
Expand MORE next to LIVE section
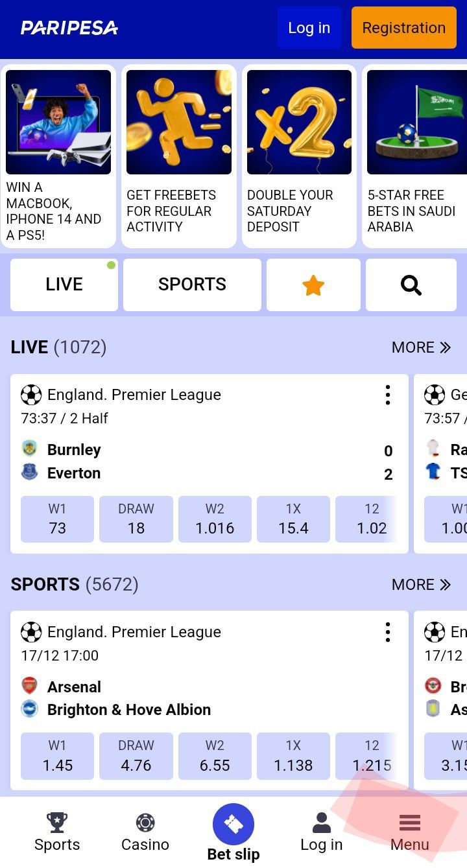click(421, 347)
